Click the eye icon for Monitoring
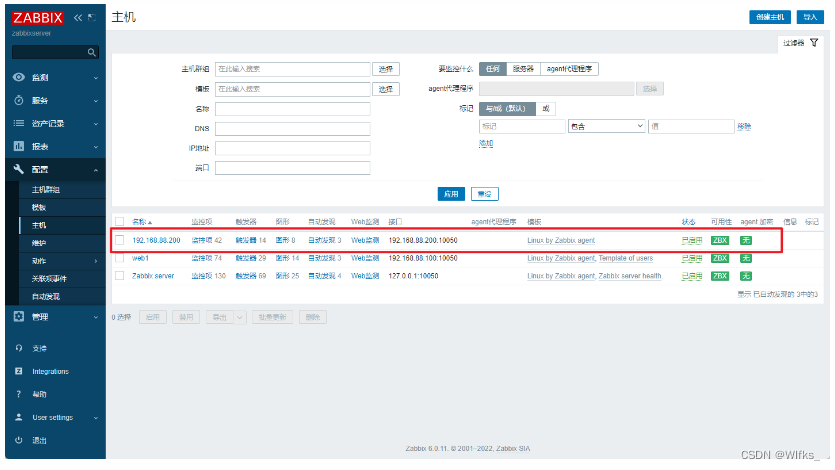 19,77
